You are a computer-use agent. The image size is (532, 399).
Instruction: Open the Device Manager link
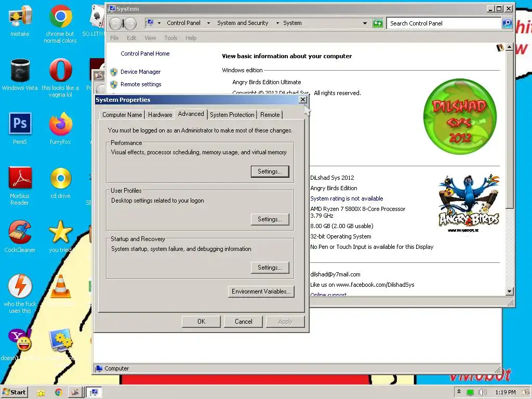point(140,72)
